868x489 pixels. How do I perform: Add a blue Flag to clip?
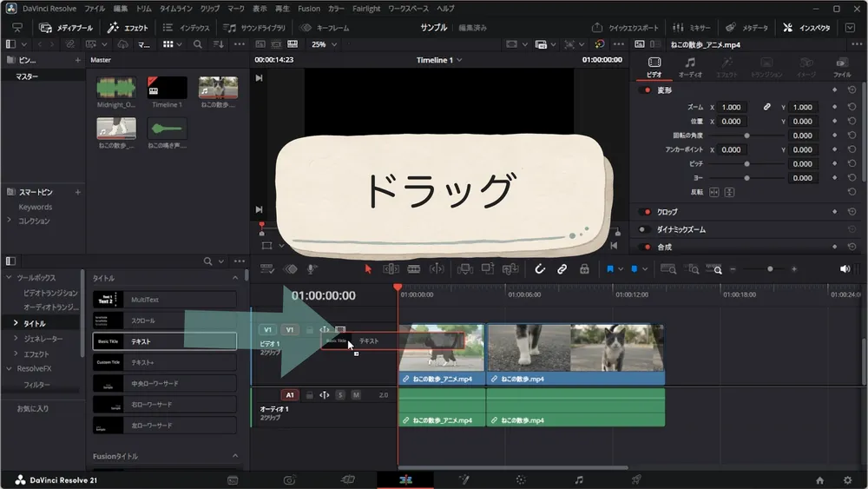[x=610, y=269]
